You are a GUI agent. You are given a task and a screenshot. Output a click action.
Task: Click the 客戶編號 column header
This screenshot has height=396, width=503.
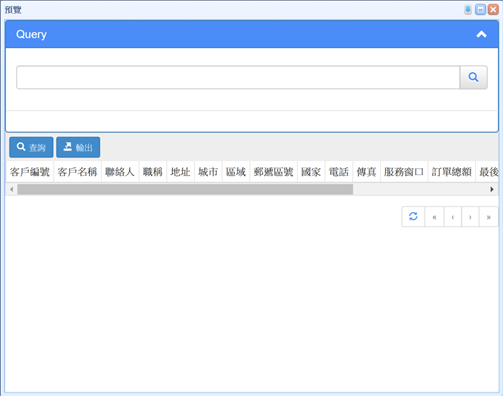click(x=30, y=172)
